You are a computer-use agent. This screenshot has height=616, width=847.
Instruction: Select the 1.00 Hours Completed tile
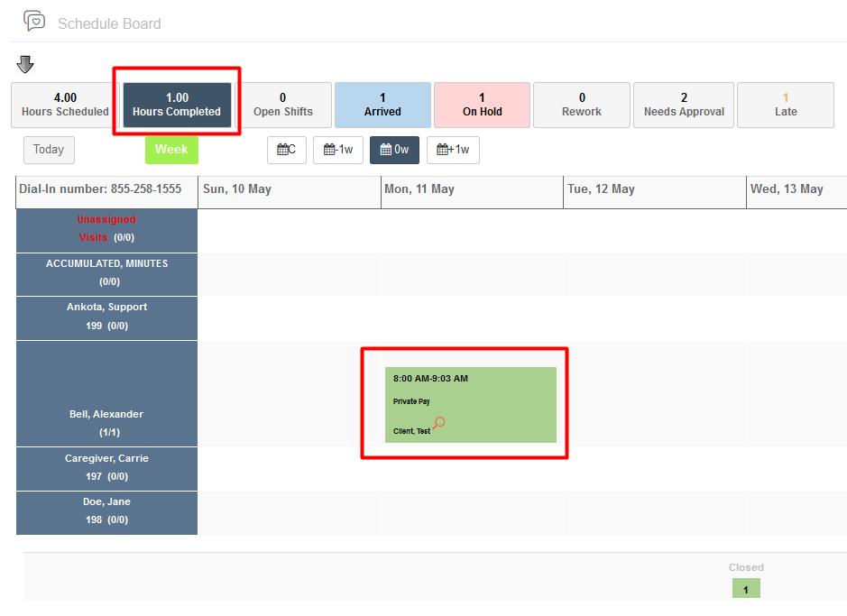pos(177,105)
